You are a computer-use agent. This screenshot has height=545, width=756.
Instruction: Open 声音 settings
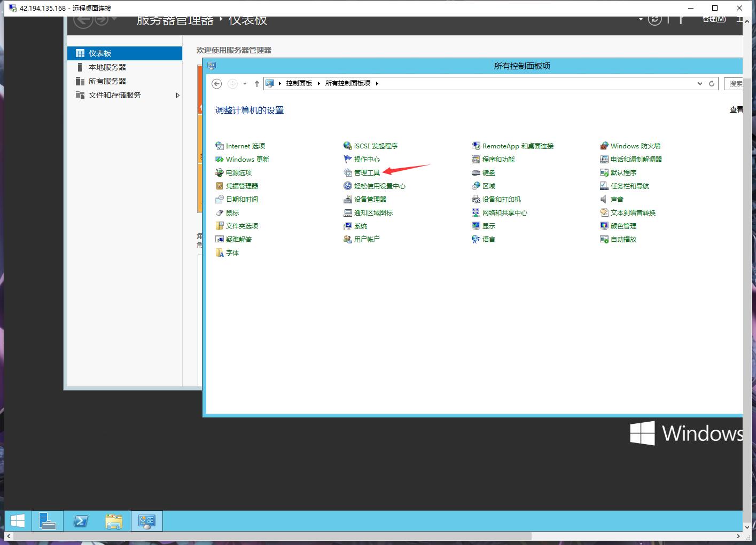pos(615,199)
